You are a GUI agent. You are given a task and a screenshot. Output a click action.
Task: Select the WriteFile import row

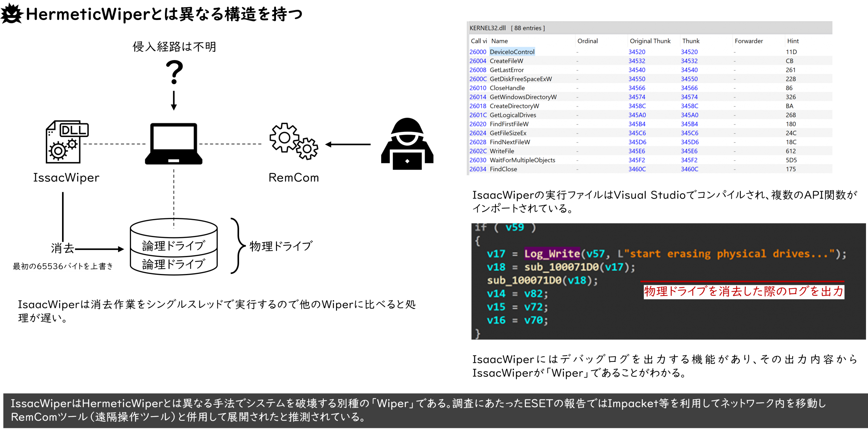pyautogui.click(x=502, y=151)
